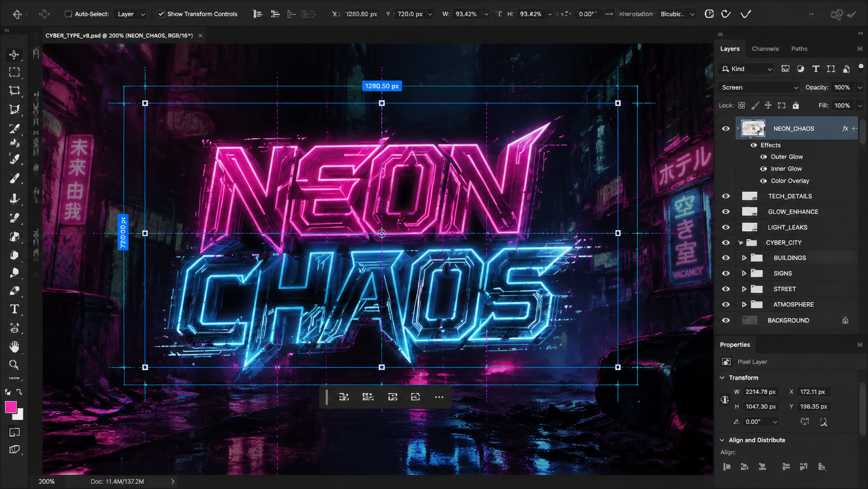
Task: Filter layers by adjustment layers
Action: tap(801, 69)
